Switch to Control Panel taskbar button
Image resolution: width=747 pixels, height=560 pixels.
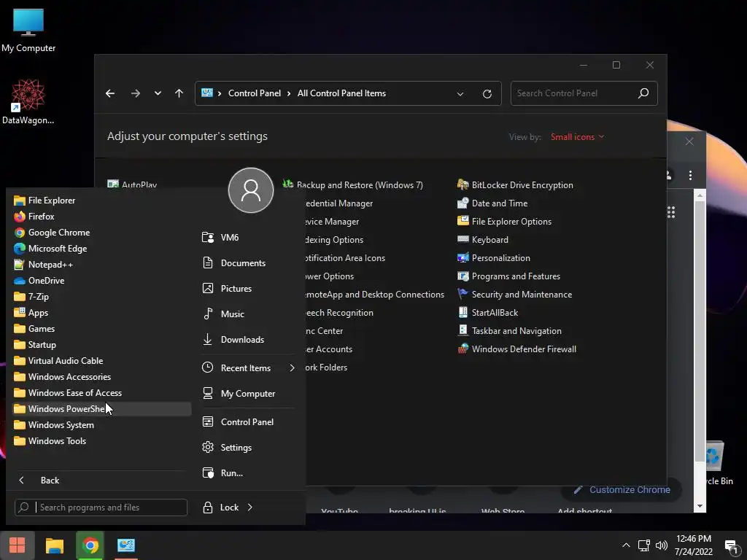pos(126,545)
